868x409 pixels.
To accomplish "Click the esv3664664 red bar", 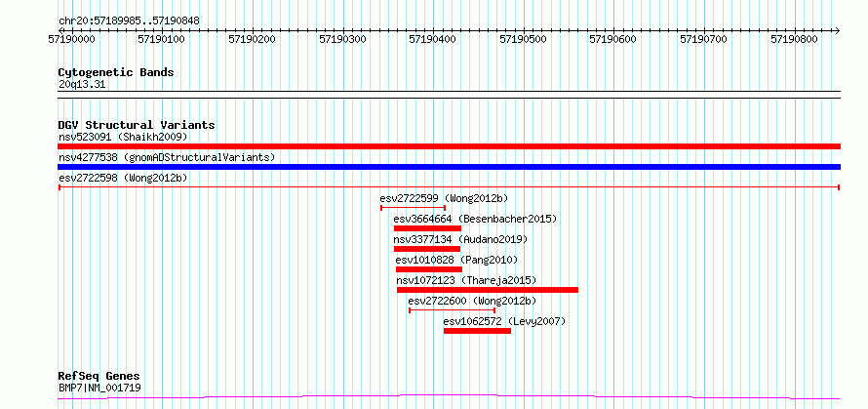I will [x=427, y=228].
